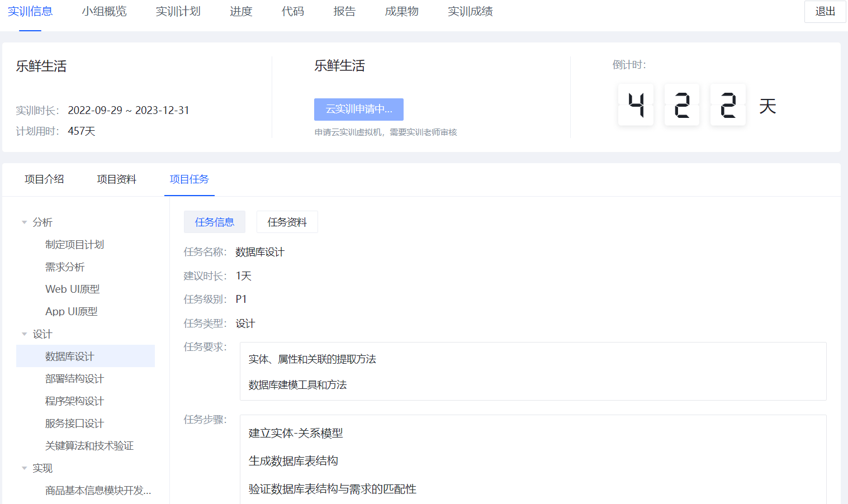848x504 pixels.
Task: Click the countdown digit 4
Action: (636, 105)
